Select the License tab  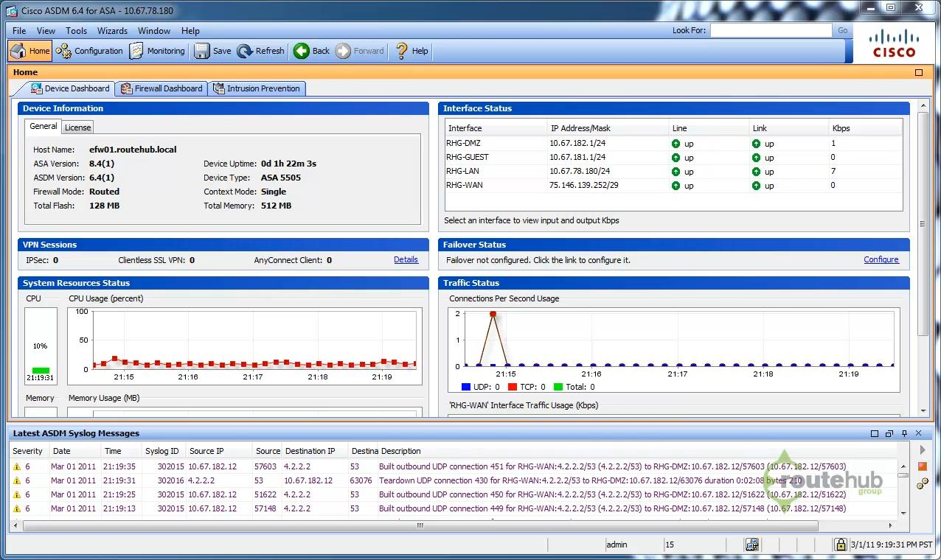coord(77,127)
